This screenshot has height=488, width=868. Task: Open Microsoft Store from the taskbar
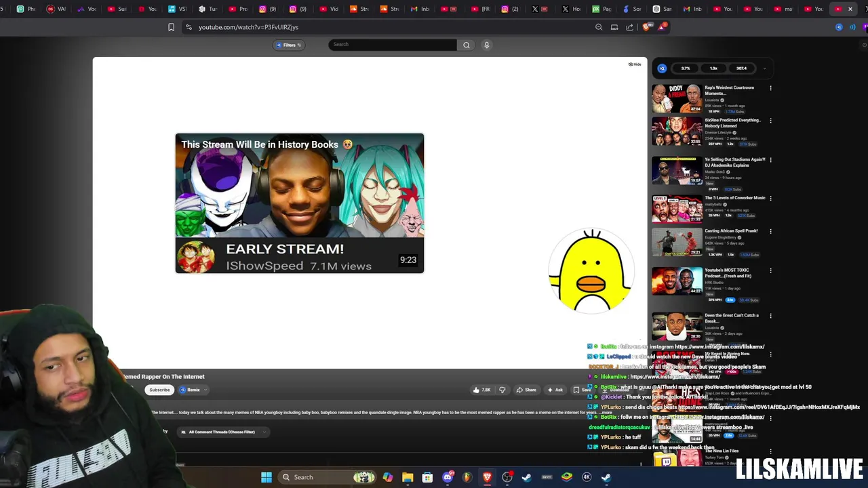click(x=427, y=477)
